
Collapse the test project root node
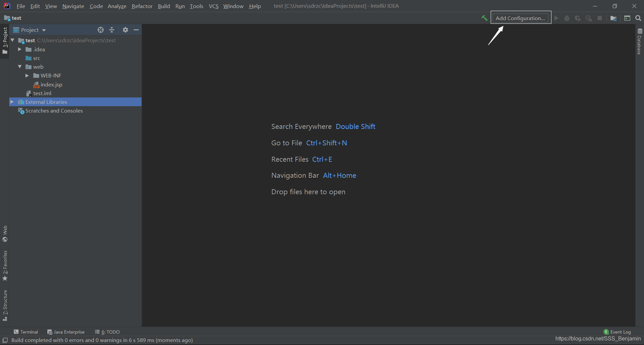[x=13, y=40]
